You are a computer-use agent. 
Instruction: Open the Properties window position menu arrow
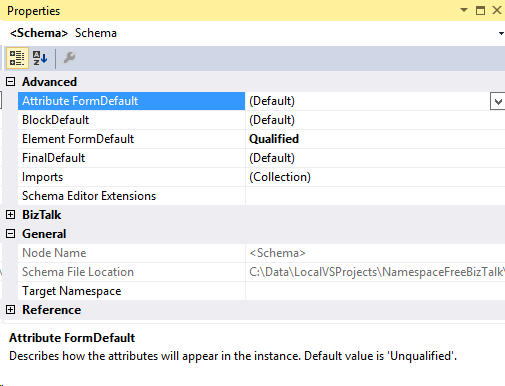point(464,10)
